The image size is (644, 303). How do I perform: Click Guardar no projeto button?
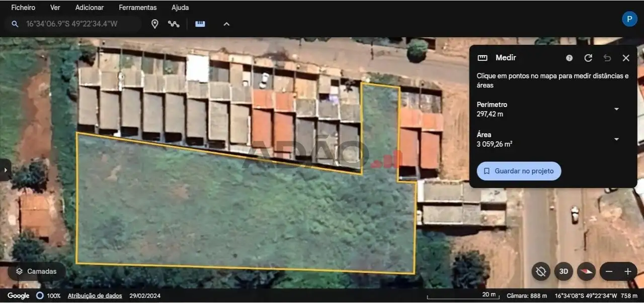(x=519, y=171)
